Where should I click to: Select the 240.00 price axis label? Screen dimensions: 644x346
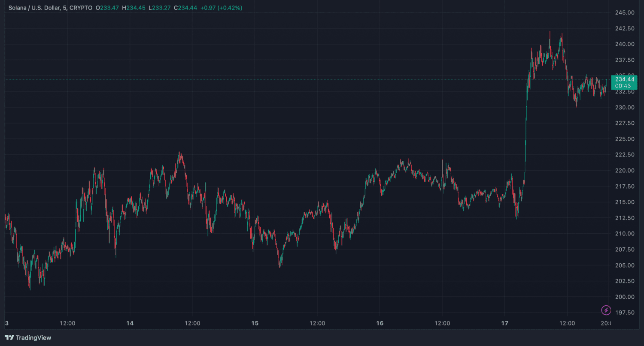click(625, 44)
